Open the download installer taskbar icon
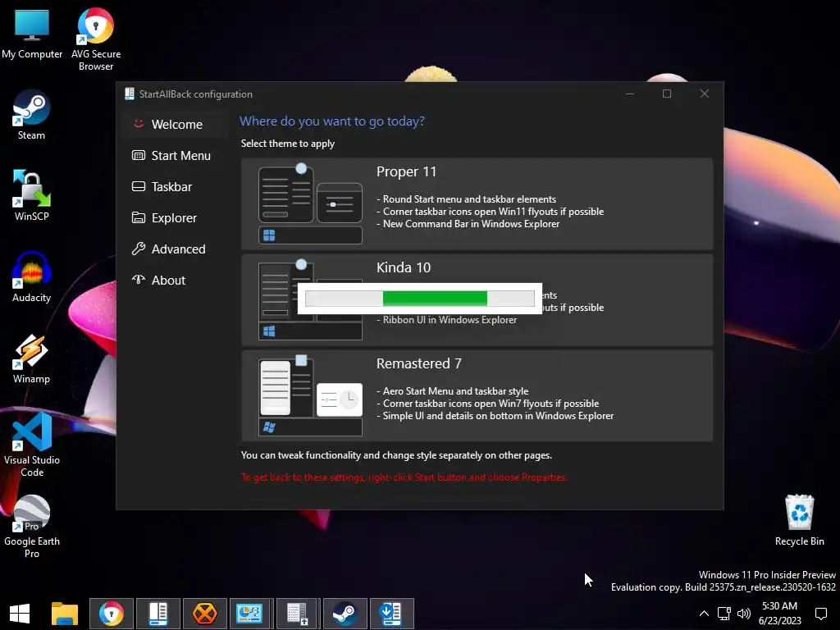Image resolution: width=840 pixels, height=630 pixels. [391, 614]
